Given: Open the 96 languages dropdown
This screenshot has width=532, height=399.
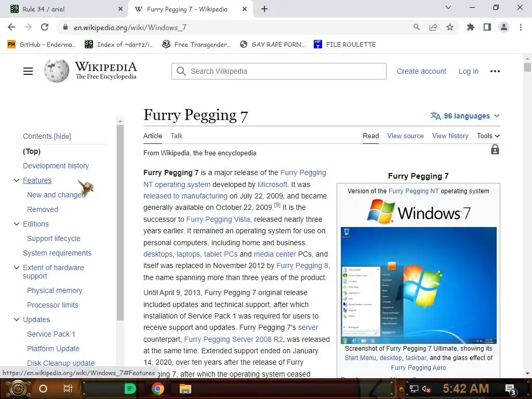Looking at the screenshot, I should pos(465,116).
